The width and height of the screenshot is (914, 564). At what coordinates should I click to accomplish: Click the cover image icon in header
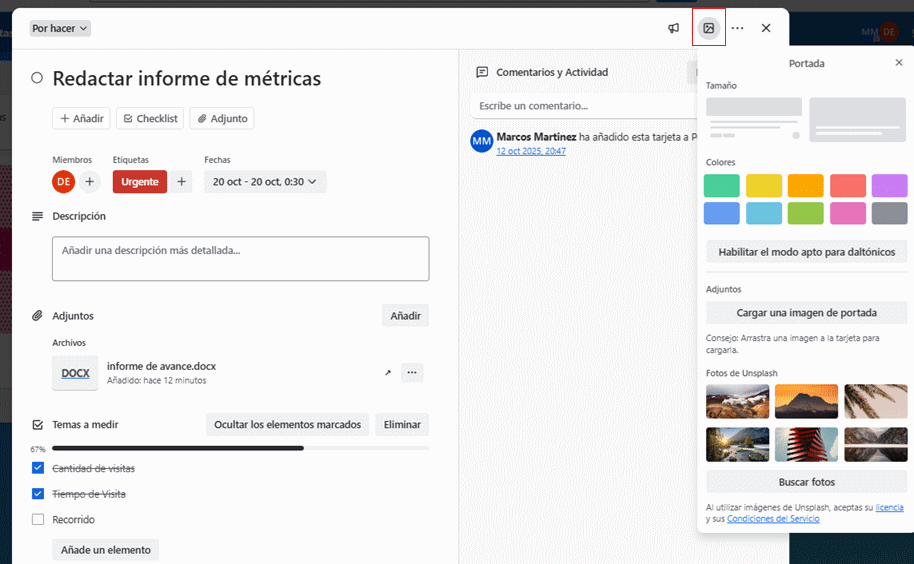[709, 28]
